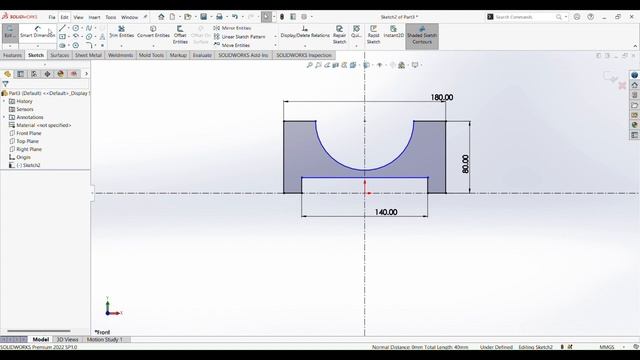The height and width of the screenshot is (360, 640).
Task: Click Repair Sketch
Action: click(339, 35)
